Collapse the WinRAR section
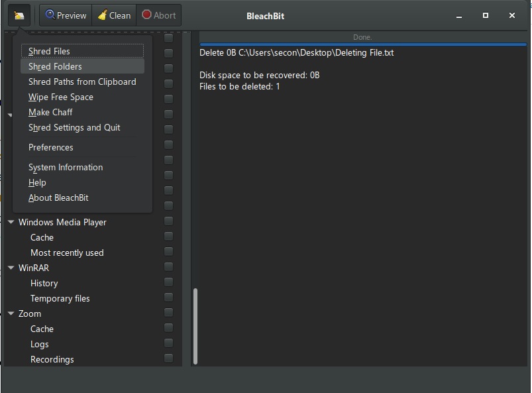The width and height of the screenshot is (532, 393). click(x=10, y=268)
